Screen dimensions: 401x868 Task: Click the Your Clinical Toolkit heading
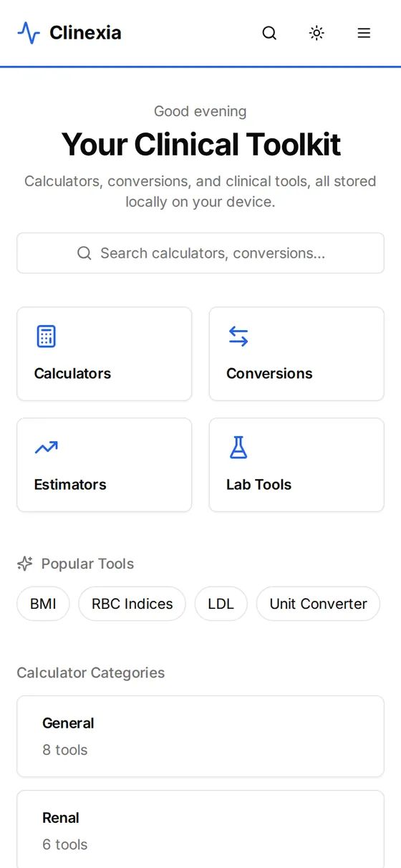click(200, 145)
